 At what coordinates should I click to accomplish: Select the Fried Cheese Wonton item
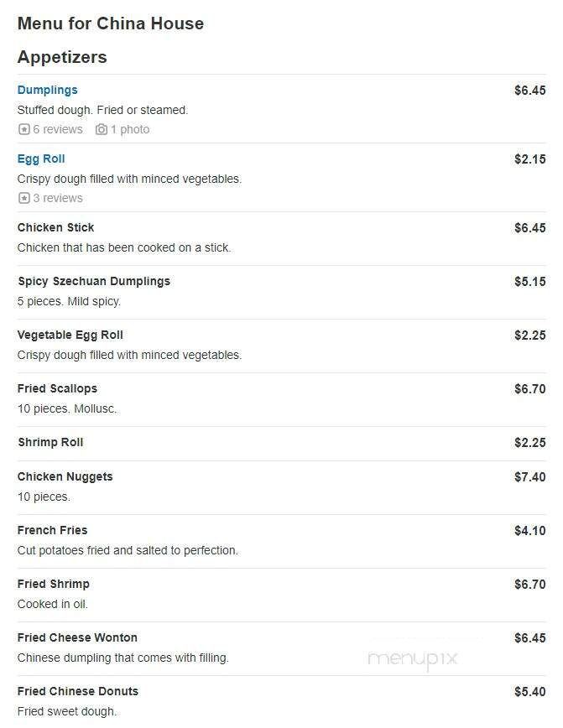pos(77,638)
